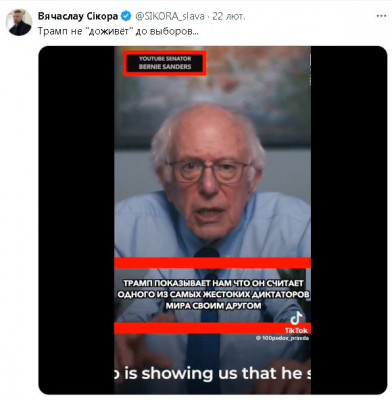Open the Вячаслау Сікора display name link
Image resolution: width=392 pixels, height=400 pixels.
coord(78,16)
